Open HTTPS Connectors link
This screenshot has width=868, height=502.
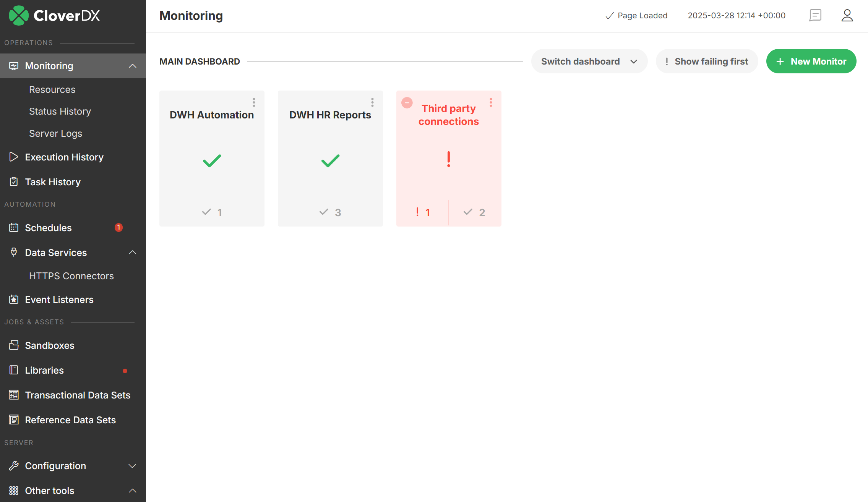(x=71, y=276)
